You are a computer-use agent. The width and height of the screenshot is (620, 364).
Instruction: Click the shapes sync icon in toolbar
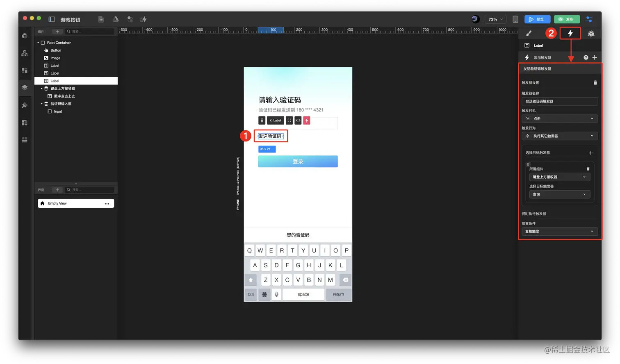coord(130,19)
